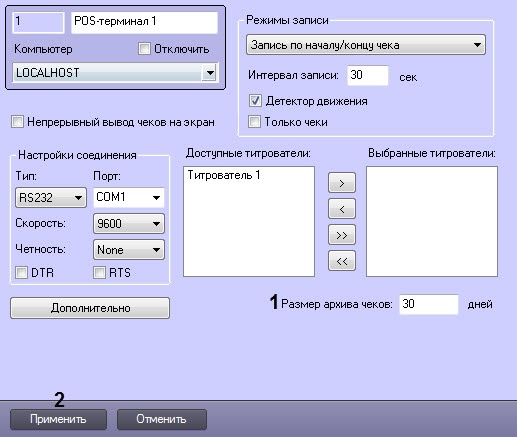This screenshot has height=437, width=517.
Task: Click the Размер архива чеков field
Action: (429, 304)
